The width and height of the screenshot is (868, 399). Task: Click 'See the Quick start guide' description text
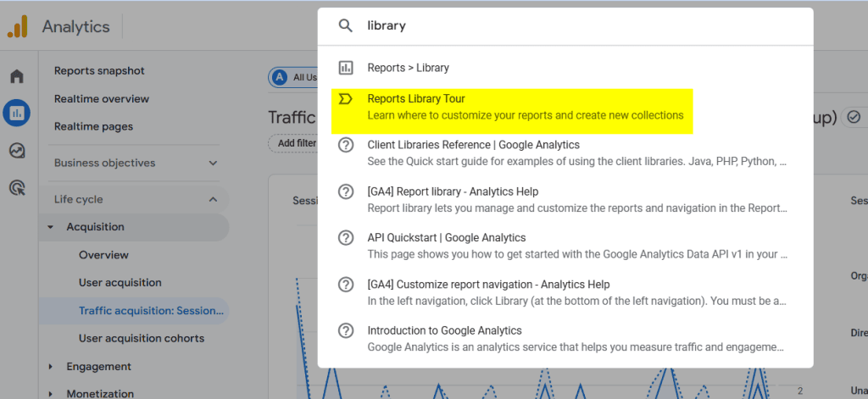point(577,163)
